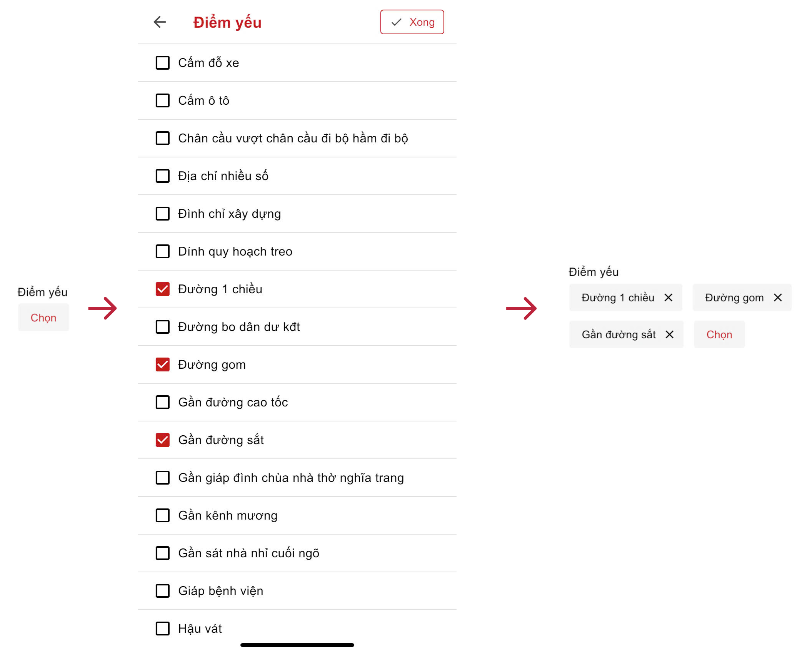The image size is (812, 647).
Task: Remove the Gần đường sắt chip
Action: (x=669, y=334)
